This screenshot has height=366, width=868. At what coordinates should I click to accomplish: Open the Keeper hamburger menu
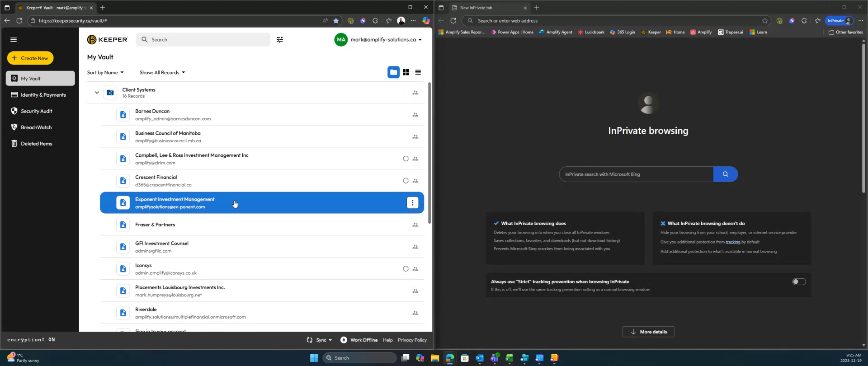coord(14,40)
